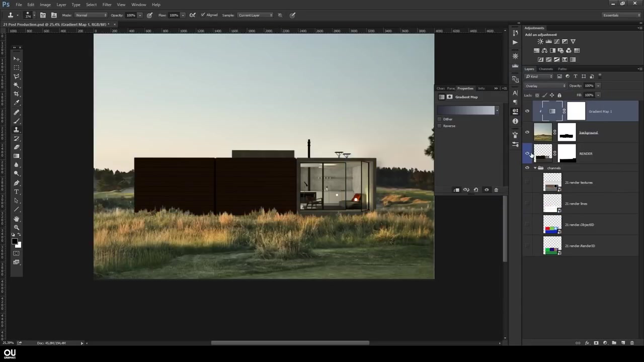Select the Zoom tool
This screenshot has width=644, height=362.
click(17, 227)
